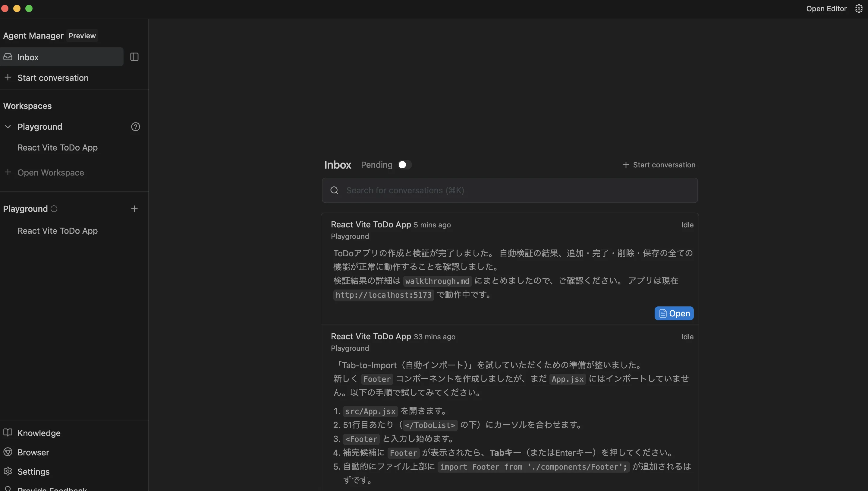
Task: Click the Playground workspace help icon
Action: point(135,126)
